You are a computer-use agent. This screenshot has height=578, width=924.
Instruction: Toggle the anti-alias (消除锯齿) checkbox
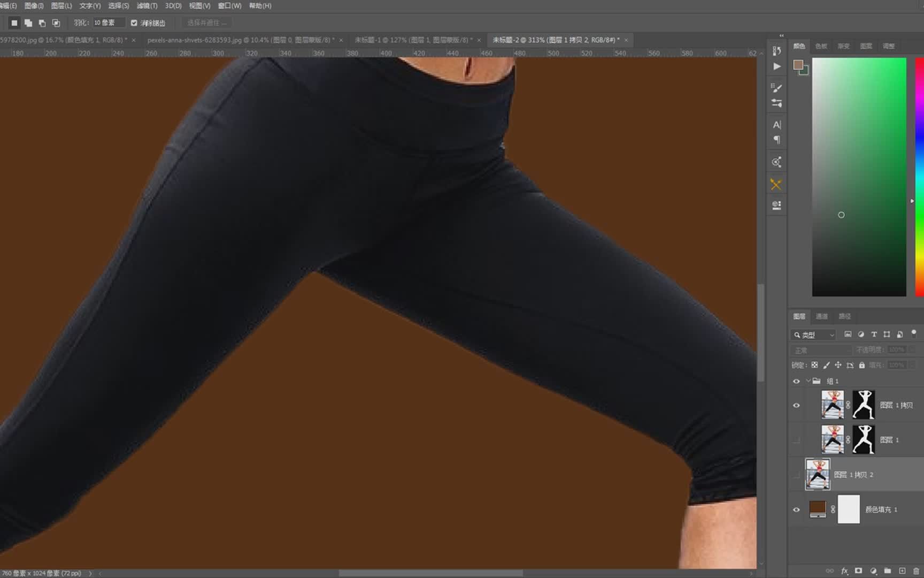pos(134,23)
